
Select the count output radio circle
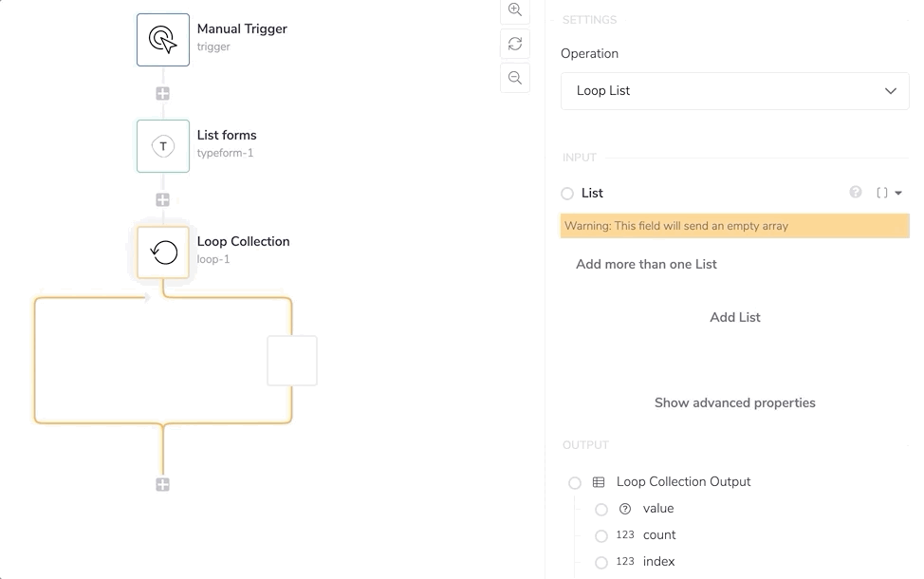tap(601, 536)
